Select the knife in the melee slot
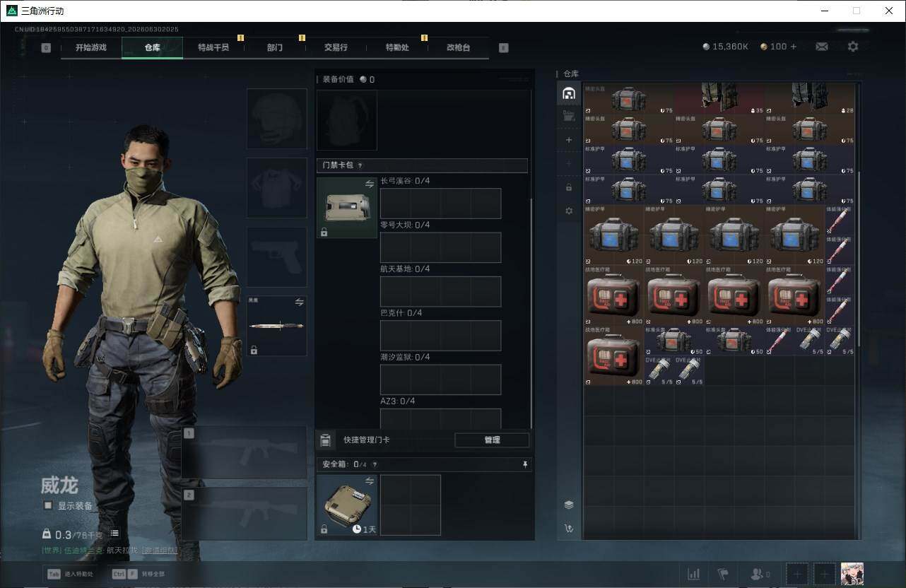This screenshot has width=906, height=588. 277,326
